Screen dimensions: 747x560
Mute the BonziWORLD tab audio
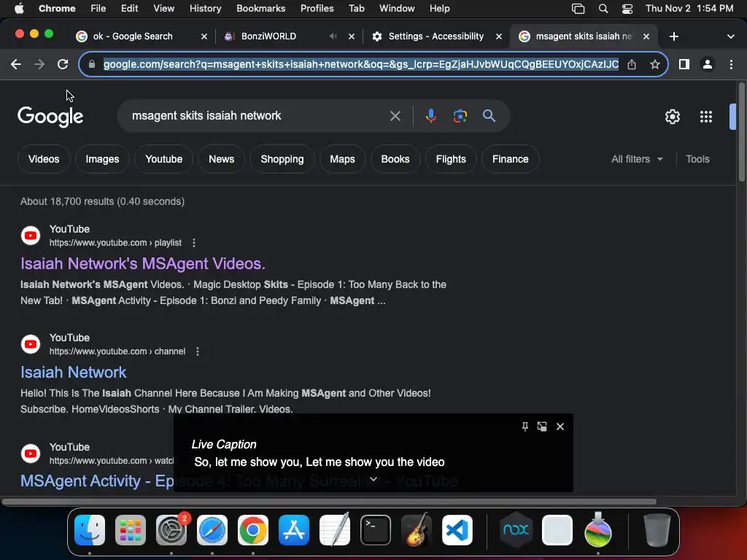pos(333,36)
